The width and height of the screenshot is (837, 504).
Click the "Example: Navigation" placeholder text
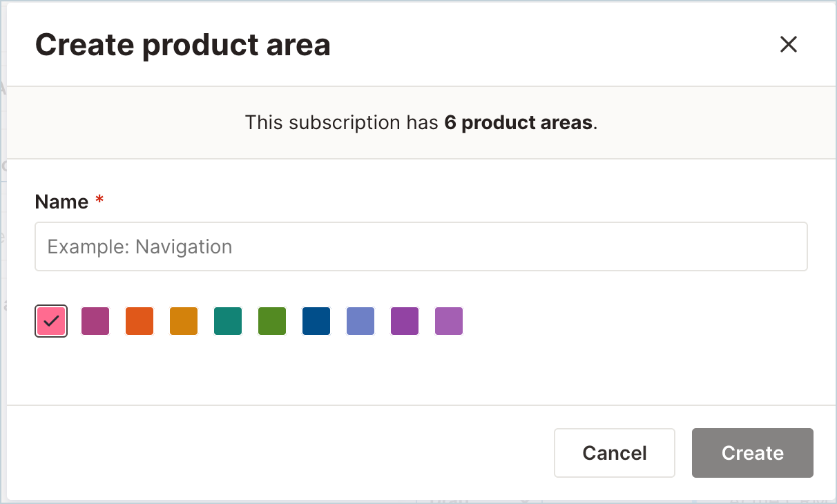point(139,246)
